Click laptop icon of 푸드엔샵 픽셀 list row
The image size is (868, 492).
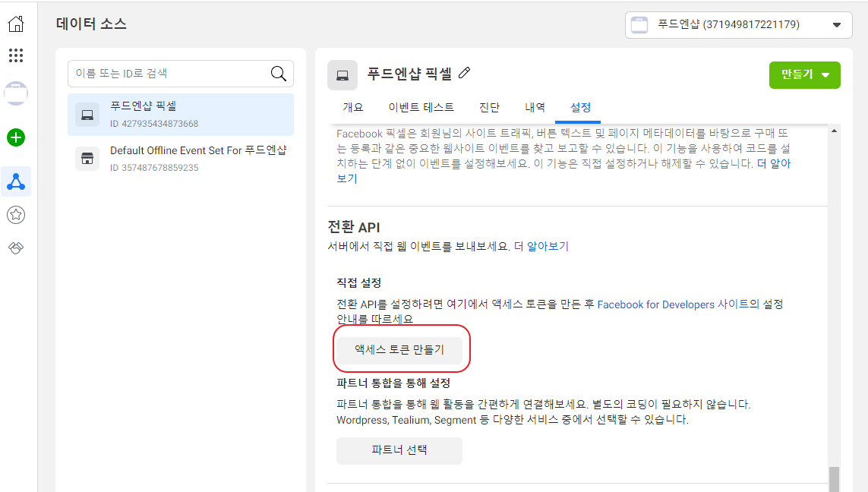pos(87,115)
